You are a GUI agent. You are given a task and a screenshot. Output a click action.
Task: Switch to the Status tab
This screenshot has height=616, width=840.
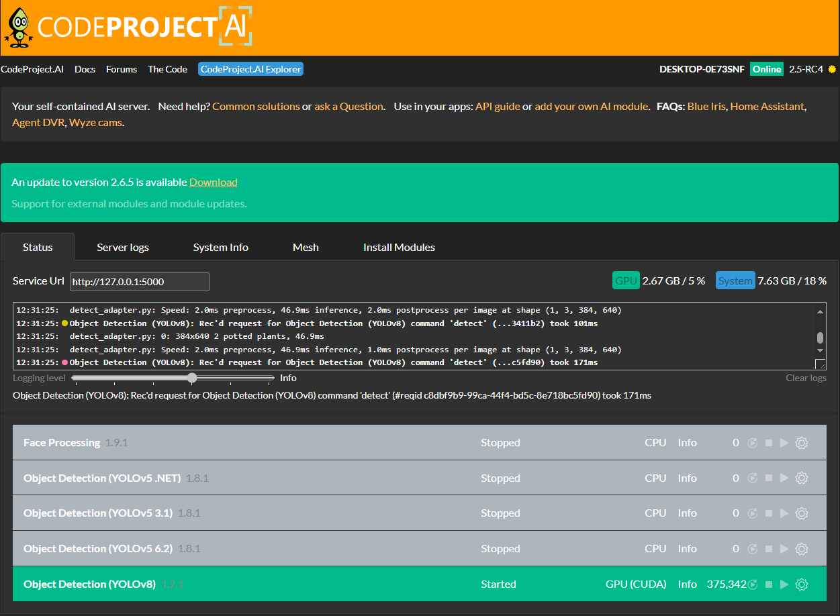click(x=38, y=247)
